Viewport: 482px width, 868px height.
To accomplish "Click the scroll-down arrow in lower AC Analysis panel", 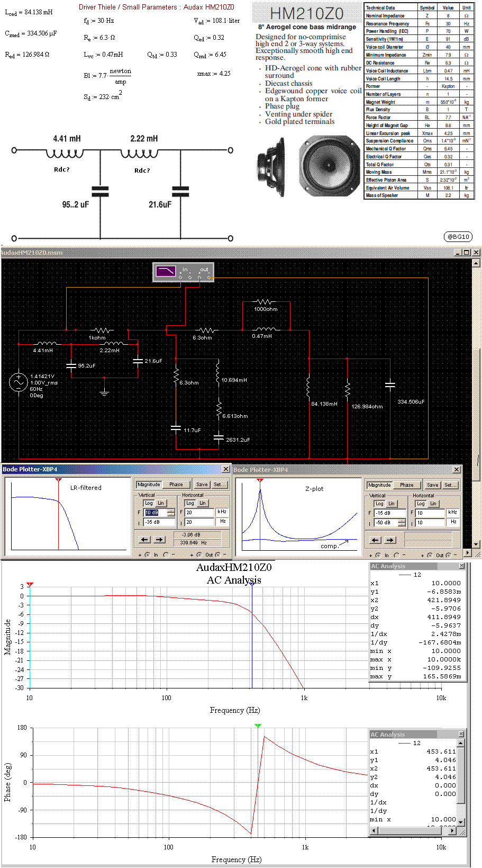I will click(461, 822).
